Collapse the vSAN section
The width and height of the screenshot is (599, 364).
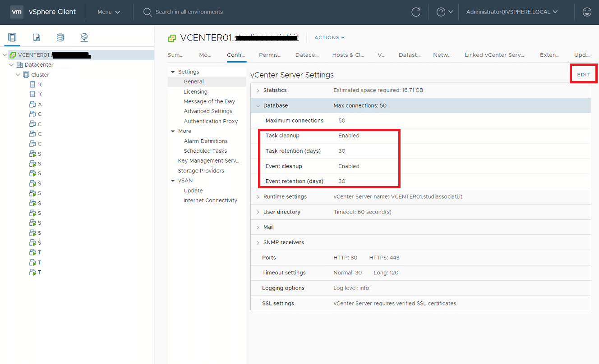coord(173,181)
